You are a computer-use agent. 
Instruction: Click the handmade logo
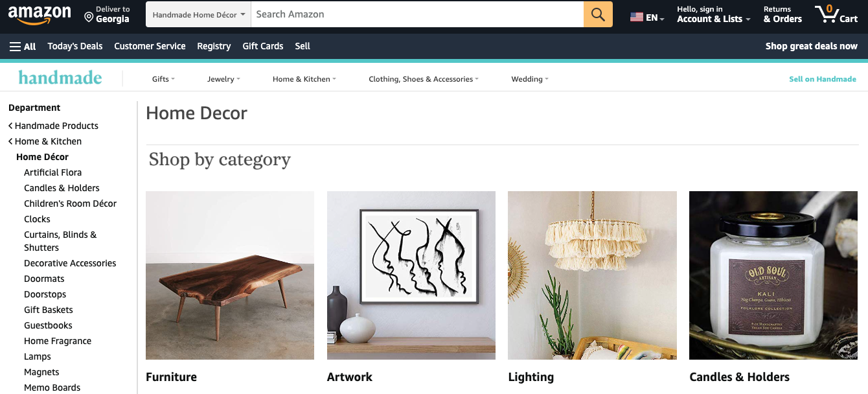tap(60, 78)
